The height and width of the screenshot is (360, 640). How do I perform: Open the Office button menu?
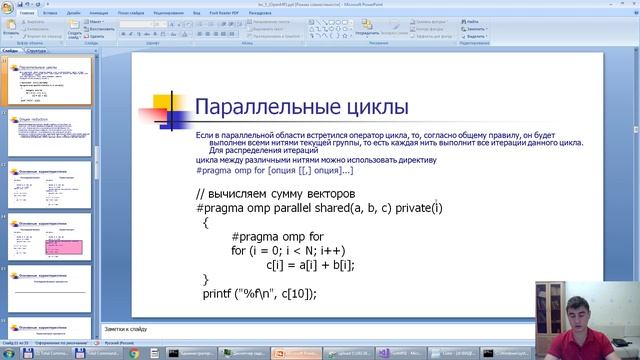(7, 7)
